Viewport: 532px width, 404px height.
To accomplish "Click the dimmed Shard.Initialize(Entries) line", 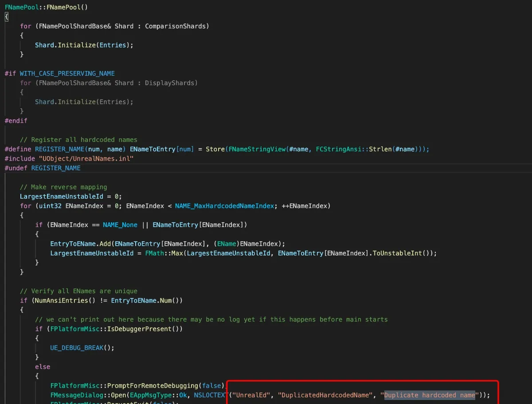I will [84, 102].
